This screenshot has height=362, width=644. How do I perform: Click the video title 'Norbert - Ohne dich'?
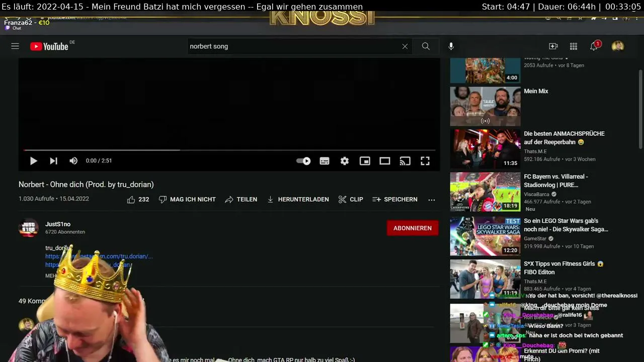point(86,185)
